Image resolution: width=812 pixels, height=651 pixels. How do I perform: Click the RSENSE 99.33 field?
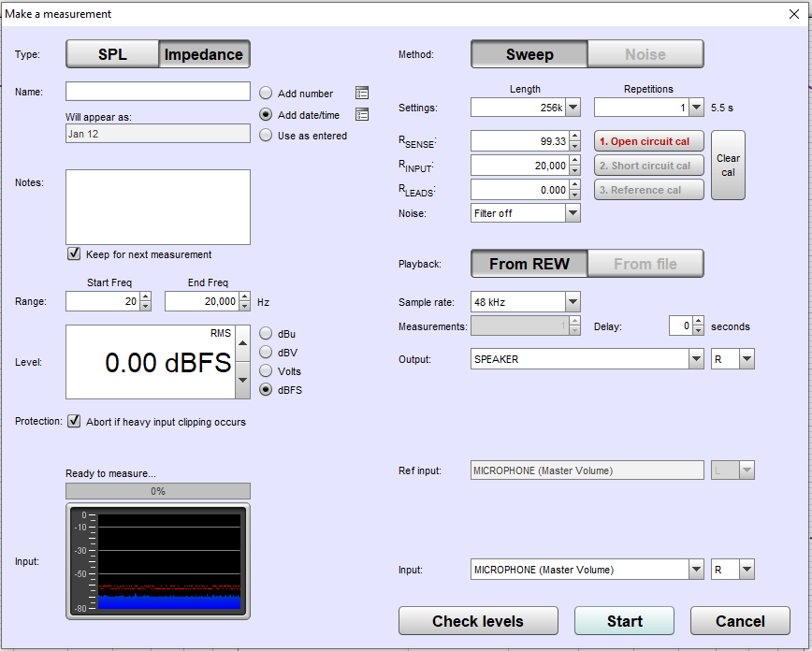click(520, 141)
